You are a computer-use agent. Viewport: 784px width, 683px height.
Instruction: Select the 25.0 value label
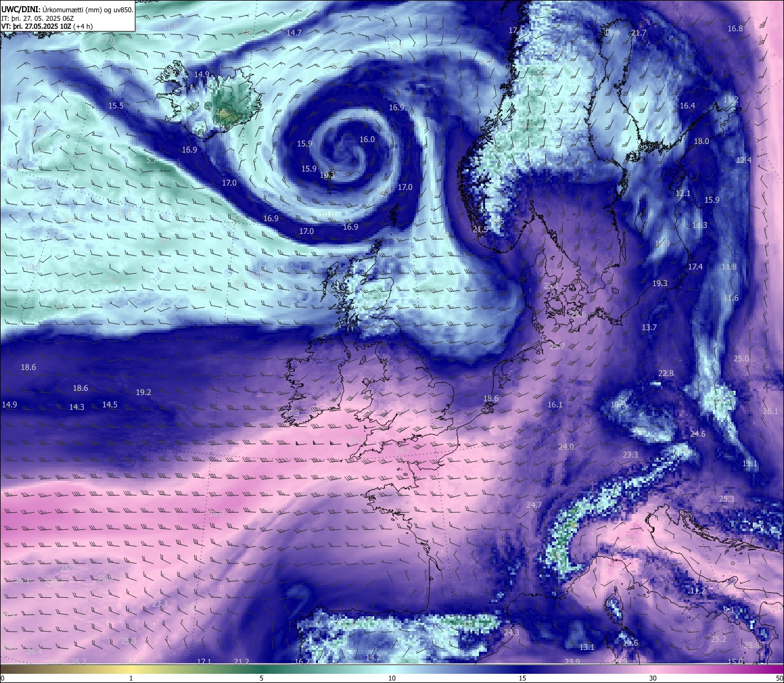coord(741,359)
